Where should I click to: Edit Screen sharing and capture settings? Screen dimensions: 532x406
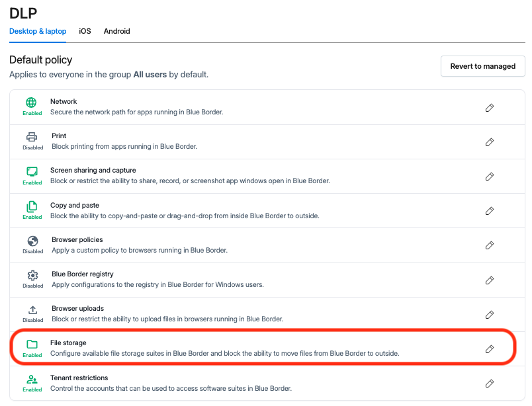point(489,177)
